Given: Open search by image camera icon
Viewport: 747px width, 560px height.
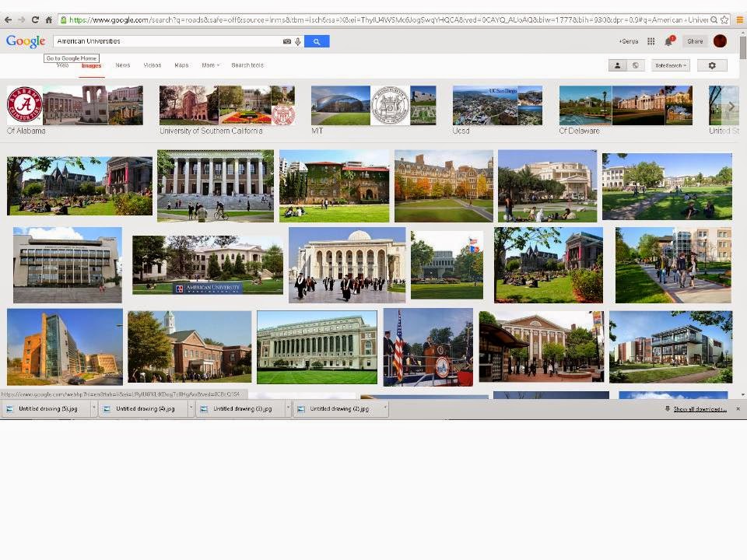Looking at the screenshot, I should click(x=287, y=41).
